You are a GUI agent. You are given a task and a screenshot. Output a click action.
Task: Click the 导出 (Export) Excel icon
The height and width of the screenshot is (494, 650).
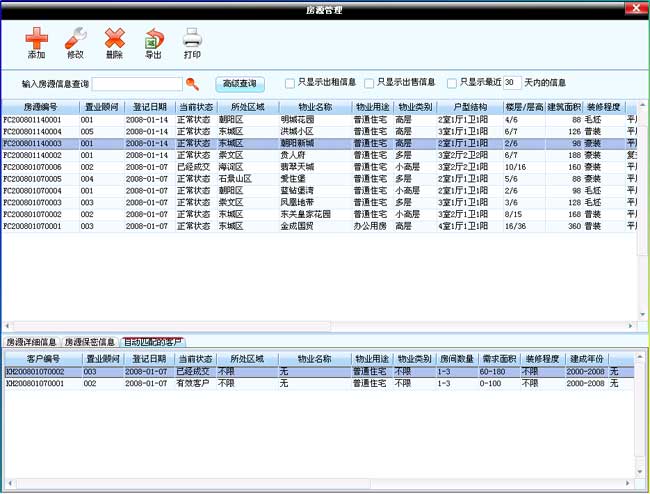153,39
